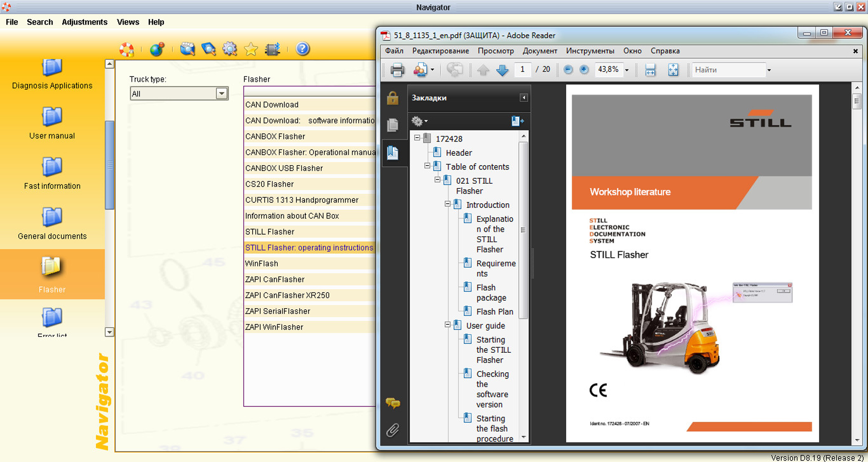
Task: Select ZAPI WinFlasher in the list
Action: 274,327
